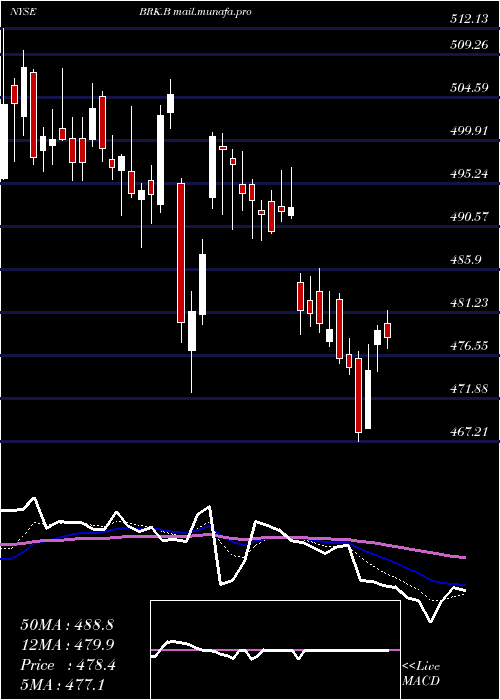Screen dimensions: 500x700
Task: Click the 5MA : 477.1 readout
Action: coord(62,685)
